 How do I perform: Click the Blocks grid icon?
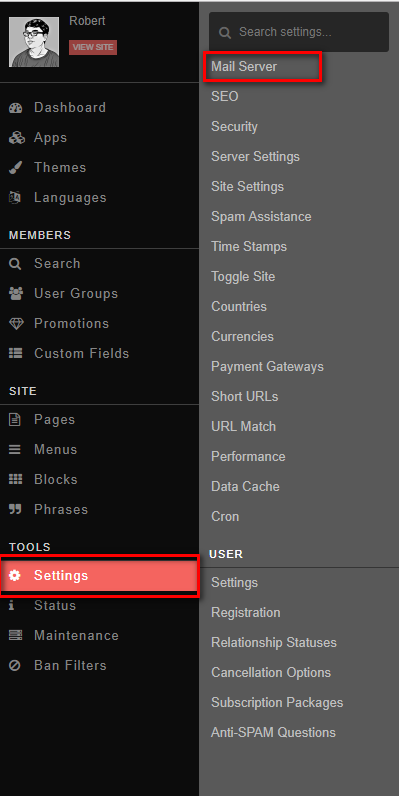(x=16, y=479)
